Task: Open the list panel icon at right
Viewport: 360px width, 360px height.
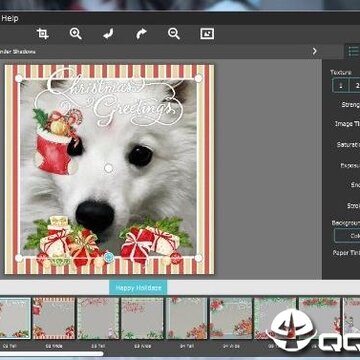Action: [353, 51]
